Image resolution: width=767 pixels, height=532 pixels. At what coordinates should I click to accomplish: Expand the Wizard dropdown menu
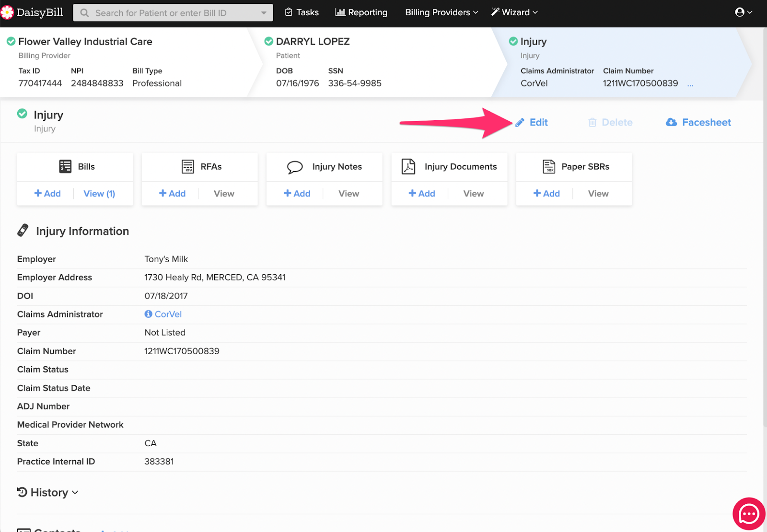click(514, 12)
